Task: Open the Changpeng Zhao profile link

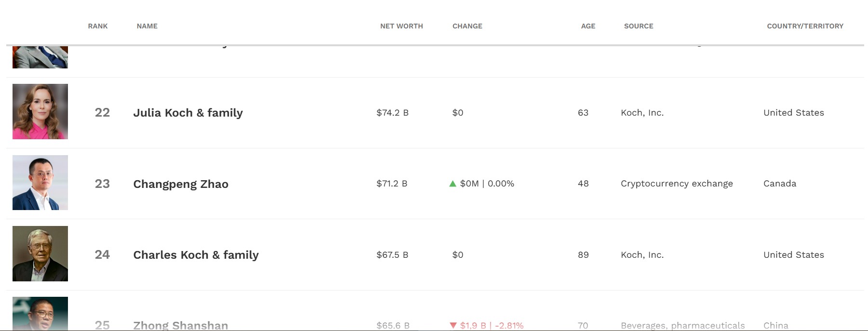Action: tap(181, 184)
